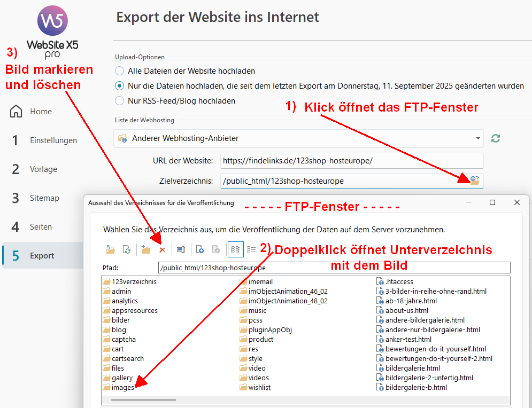Select the video folder
The image size is (532, 408).
pos(253,368)
